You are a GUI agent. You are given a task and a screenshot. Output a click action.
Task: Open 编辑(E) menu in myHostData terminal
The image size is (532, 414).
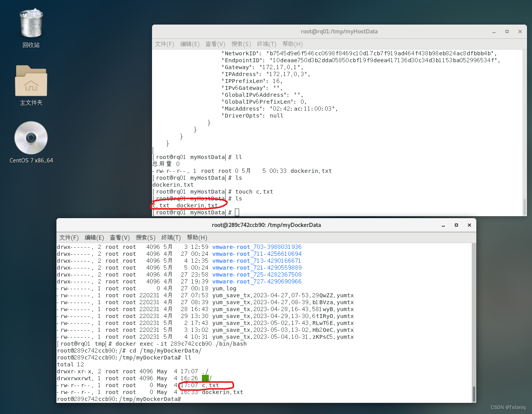(190, 44)
